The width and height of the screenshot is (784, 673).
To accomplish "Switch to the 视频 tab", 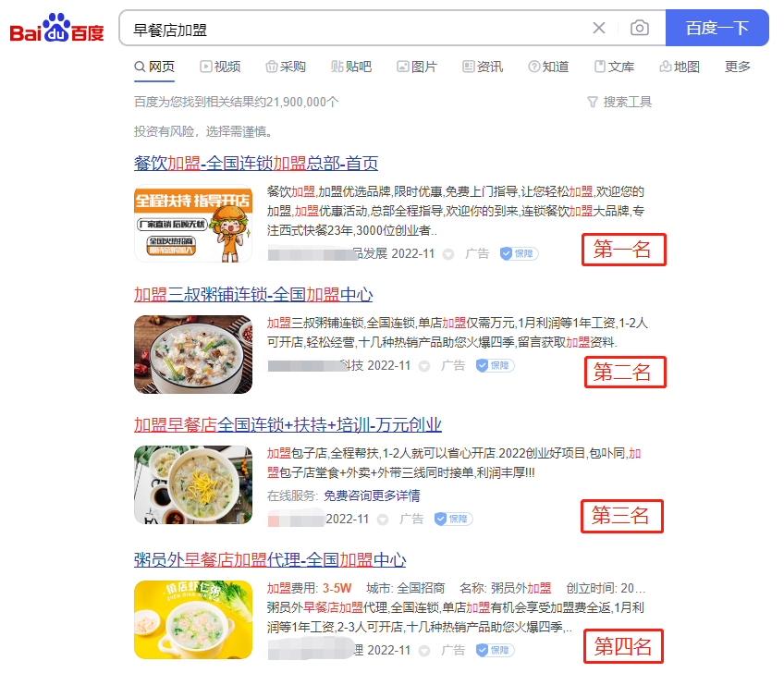I will (x=220, y=67).
